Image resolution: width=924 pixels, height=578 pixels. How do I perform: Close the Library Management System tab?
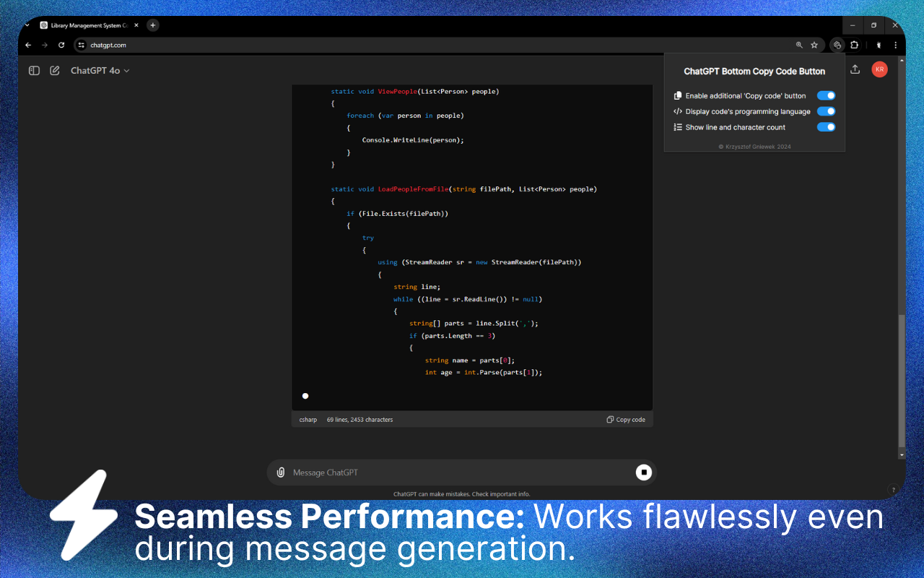(136, 25)
